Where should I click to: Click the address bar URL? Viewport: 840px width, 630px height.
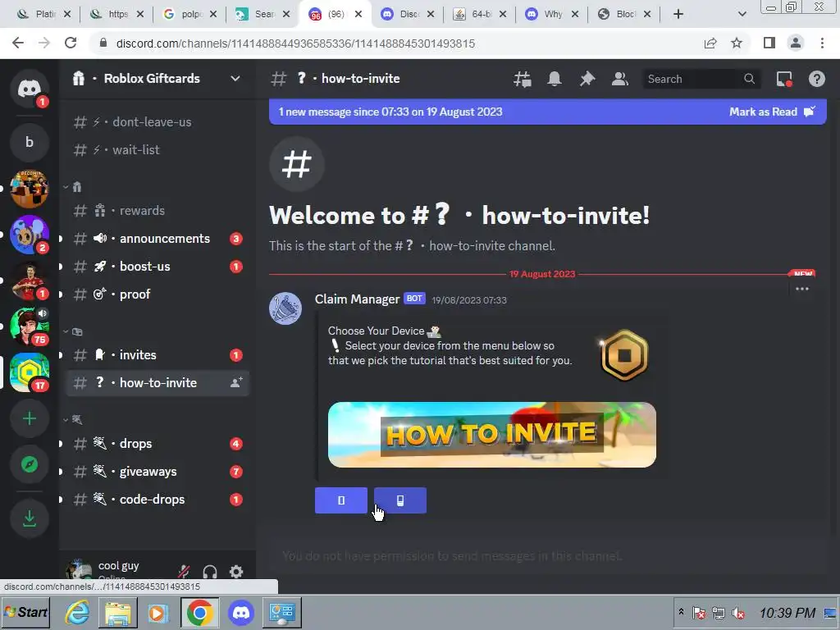click(295, 43)
